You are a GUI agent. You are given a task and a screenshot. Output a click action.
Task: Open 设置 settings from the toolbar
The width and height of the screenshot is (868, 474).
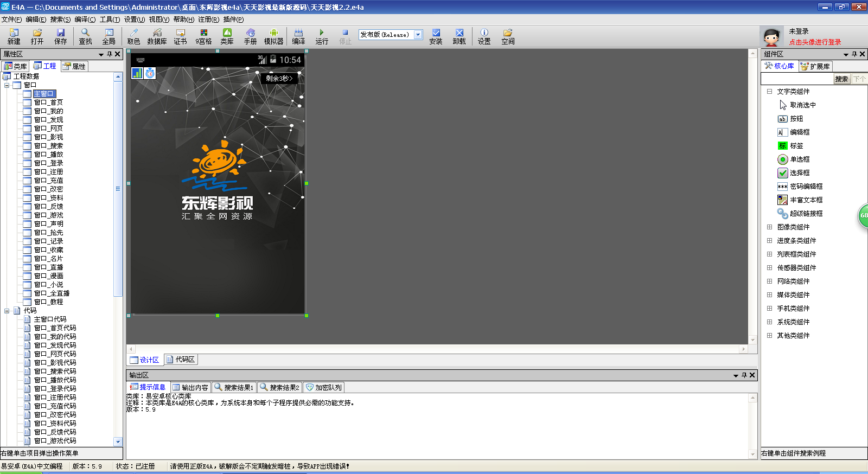click(484, 36)
